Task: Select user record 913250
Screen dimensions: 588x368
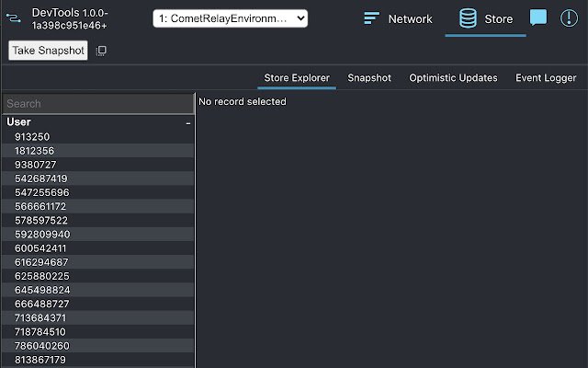Action: 32,136
